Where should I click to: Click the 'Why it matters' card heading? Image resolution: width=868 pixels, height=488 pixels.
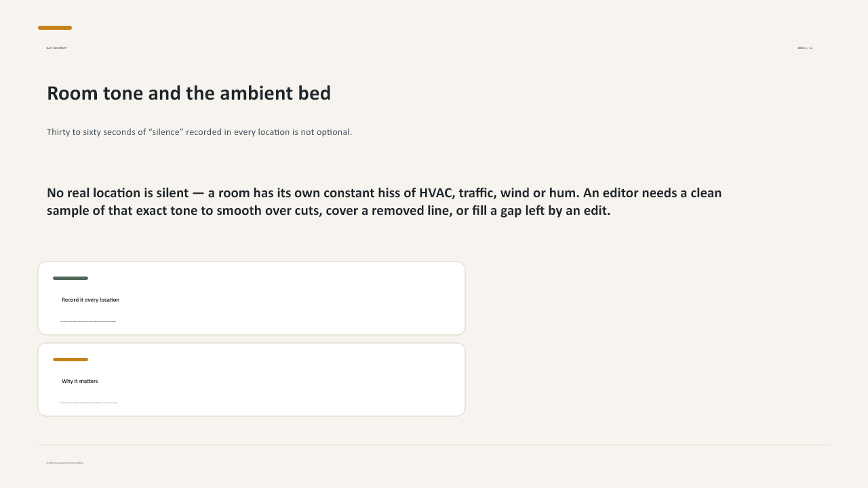[x=80, y=381]
